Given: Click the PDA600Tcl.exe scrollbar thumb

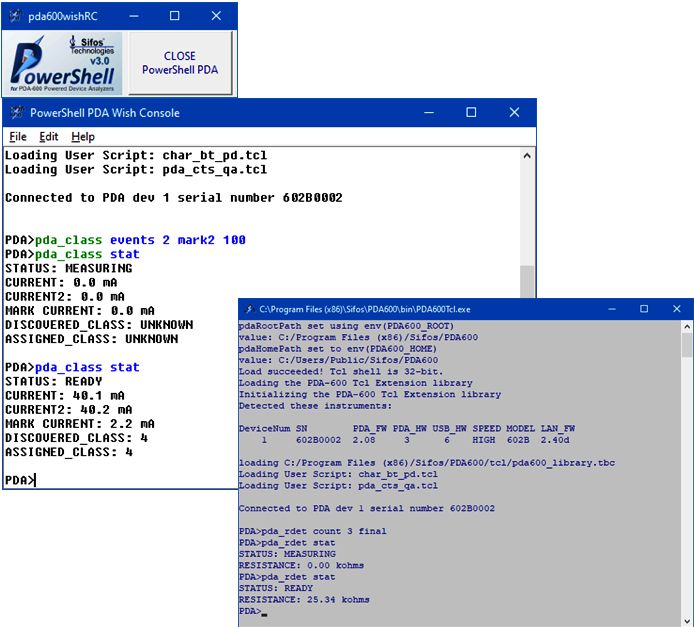Looking at the screenshot, I should click(686, 345).
